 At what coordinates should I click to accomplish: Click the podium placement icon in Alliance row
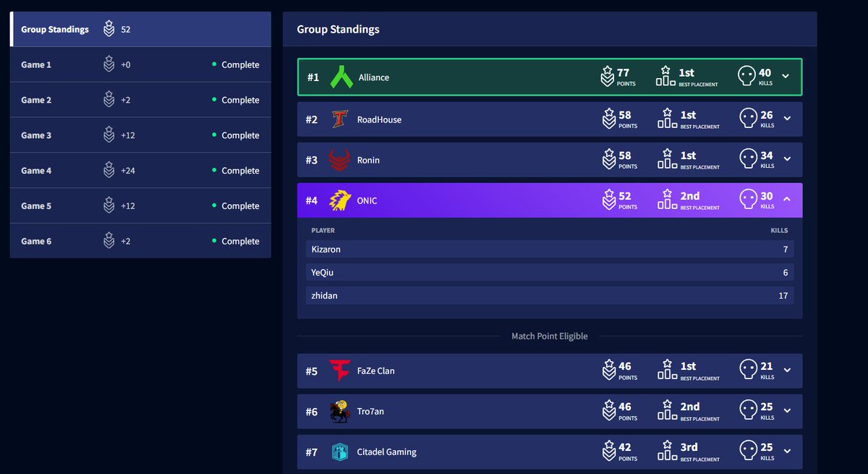665,76
